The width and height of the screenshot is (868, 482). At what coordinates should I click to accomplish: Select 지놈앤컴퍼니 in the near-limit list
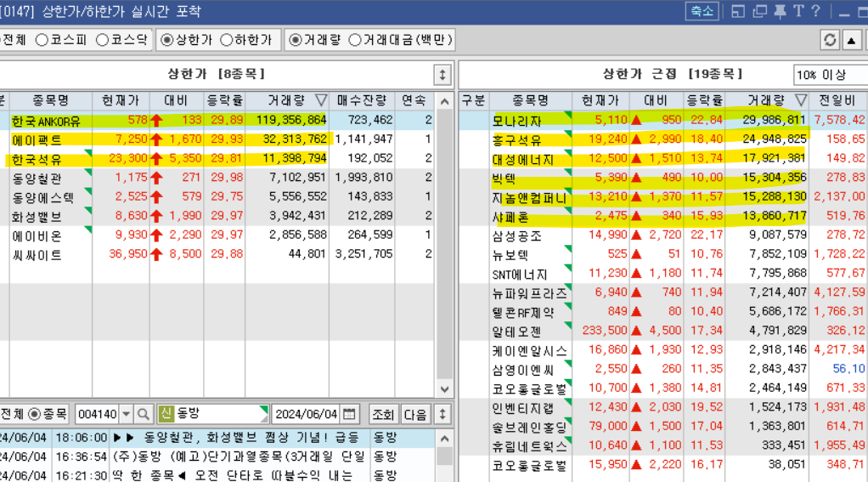[x=529, y=198]
